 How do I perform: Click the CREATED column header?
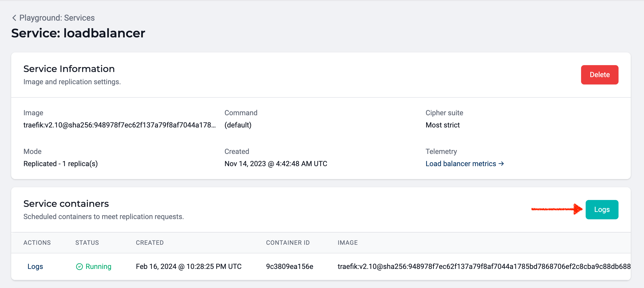[150, 242]
